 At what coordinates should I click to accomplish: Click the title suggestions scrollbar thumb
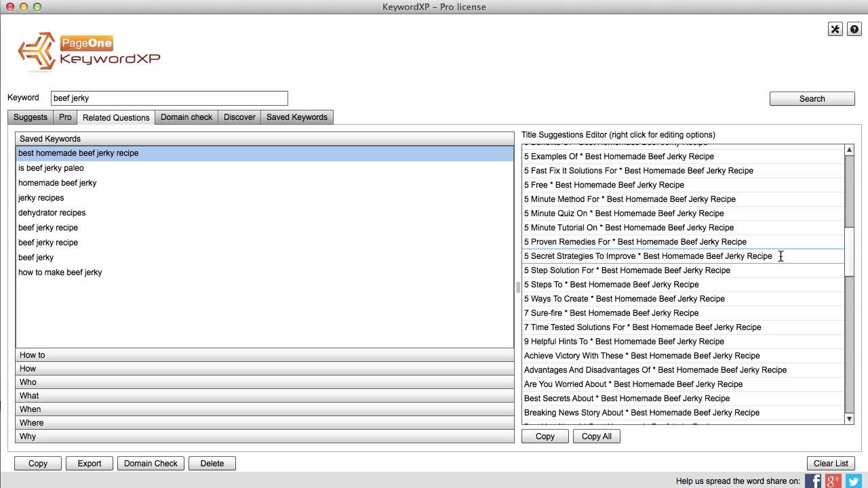849,252
